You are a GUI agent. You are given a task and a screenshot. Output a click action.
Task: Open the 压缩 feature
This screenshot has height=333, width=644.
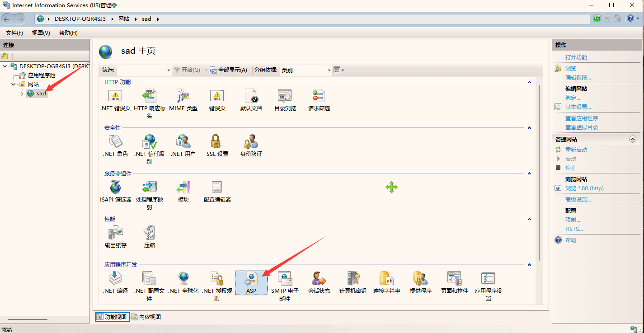(150, 237)
